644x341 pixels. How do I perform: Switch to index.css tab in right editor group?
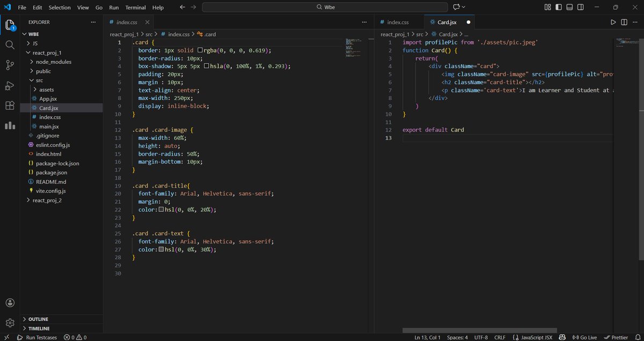[x=399, y=22]
